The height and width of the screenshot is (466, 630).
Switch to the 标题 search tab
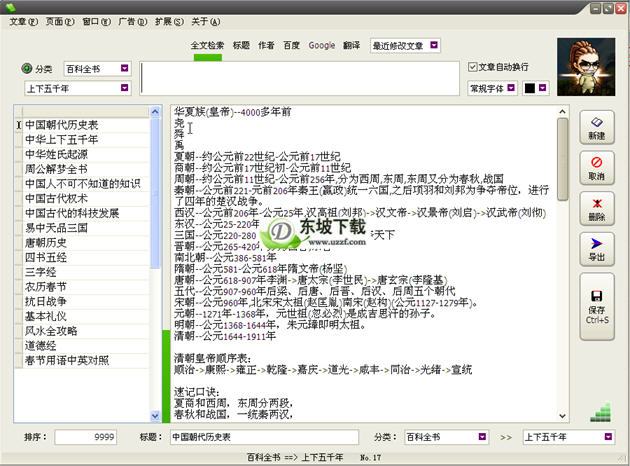pyautogui.click(x=241, y=45)
